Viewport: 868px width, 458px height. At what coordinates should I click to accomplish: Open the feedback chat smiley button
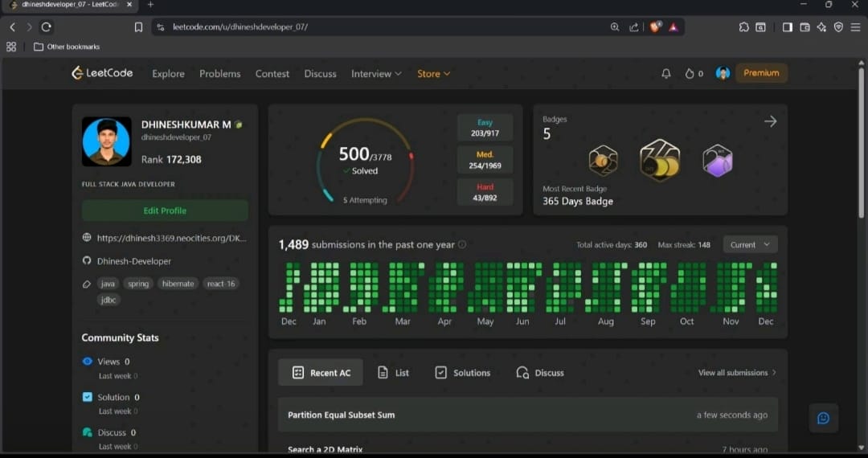(x=823, y=418)
